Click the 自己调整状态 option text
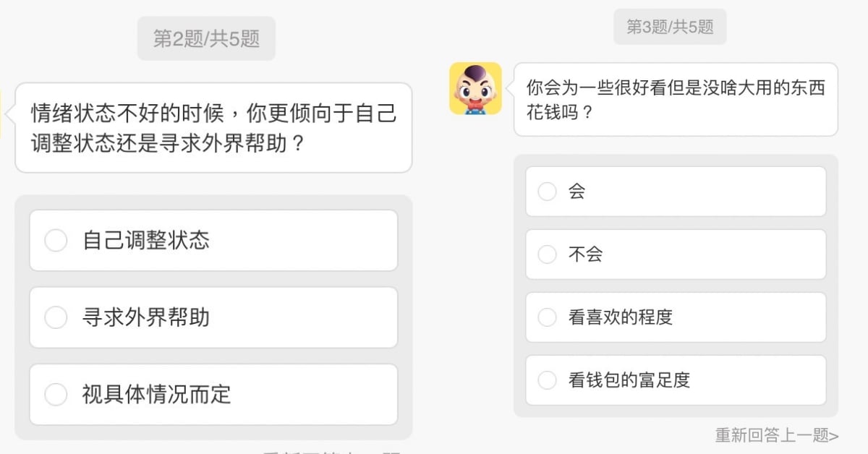The height and width of the screenshot is (454, 868). pos(146,241)
